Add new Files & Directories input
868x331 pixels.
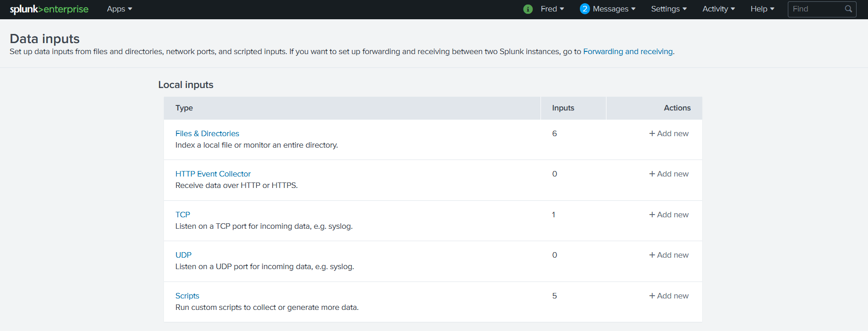[x=669, y=133]
